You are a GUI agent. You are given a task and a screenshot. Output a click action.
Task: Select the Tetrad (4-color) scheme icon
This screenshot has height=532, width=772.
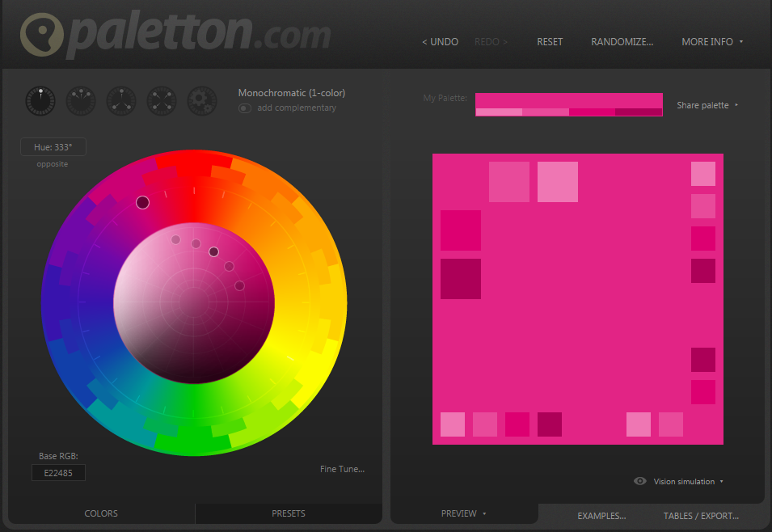162,101
